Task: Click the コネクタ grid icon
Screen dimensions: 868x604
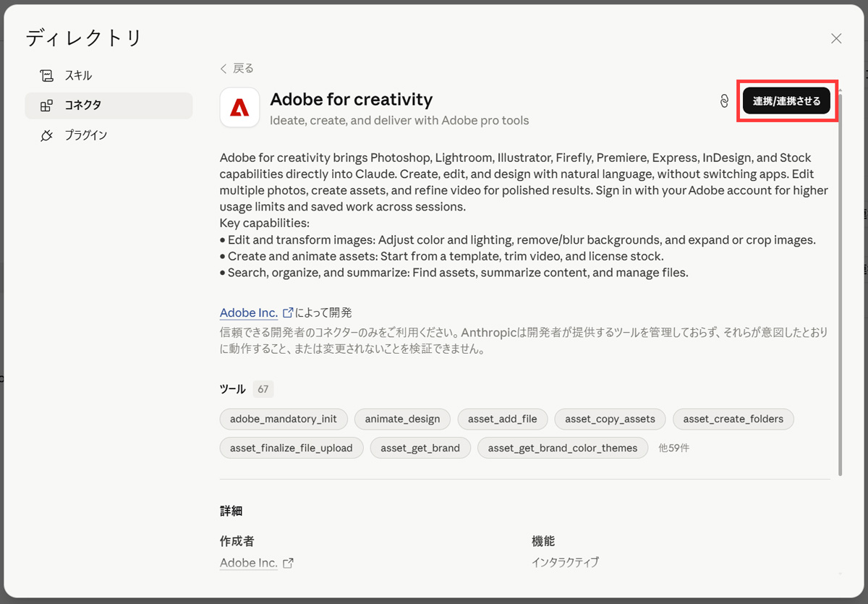Action: [x=47, y=106]
